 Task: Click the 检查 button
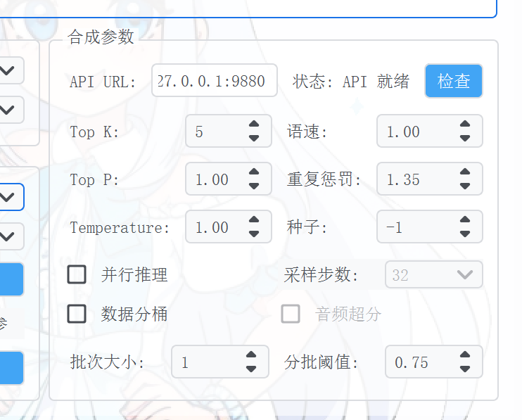pyautogui.click(x=453, y=81)
